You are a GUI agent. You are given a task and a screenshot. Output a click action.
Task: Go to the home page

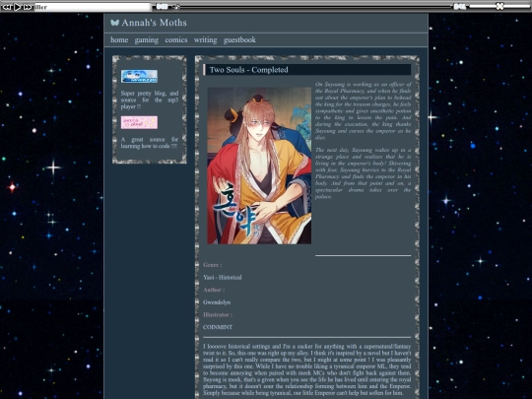pos(119,39)
